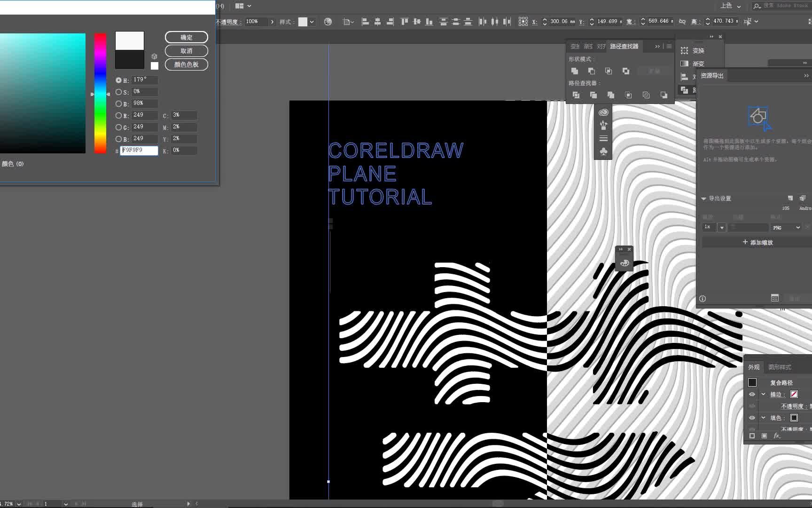
Task: Click the Crop pathfinder icon
Action: point(628,95)
